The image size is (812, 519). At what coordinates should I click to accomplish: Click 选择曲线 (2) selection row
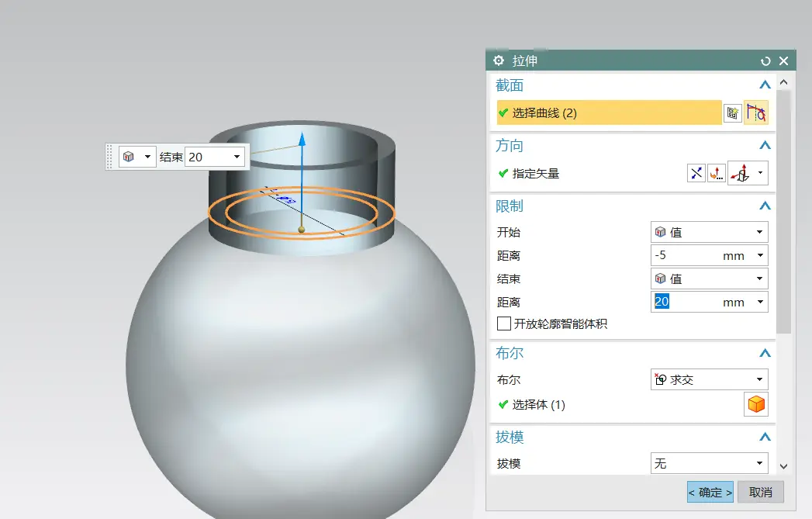tap(609, 113)
